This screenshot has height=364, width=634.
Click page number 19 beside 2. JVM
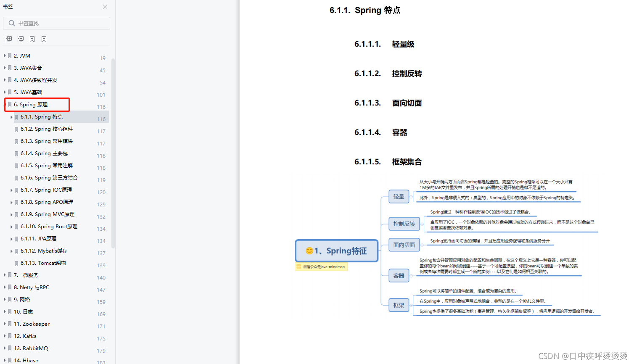pos(103,58)
